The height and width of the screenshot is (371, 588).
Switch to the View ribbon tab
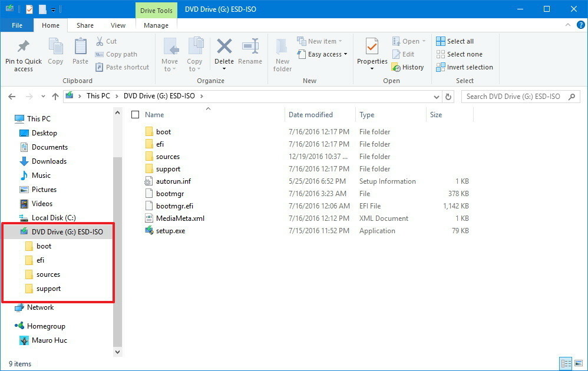(118, 25)
